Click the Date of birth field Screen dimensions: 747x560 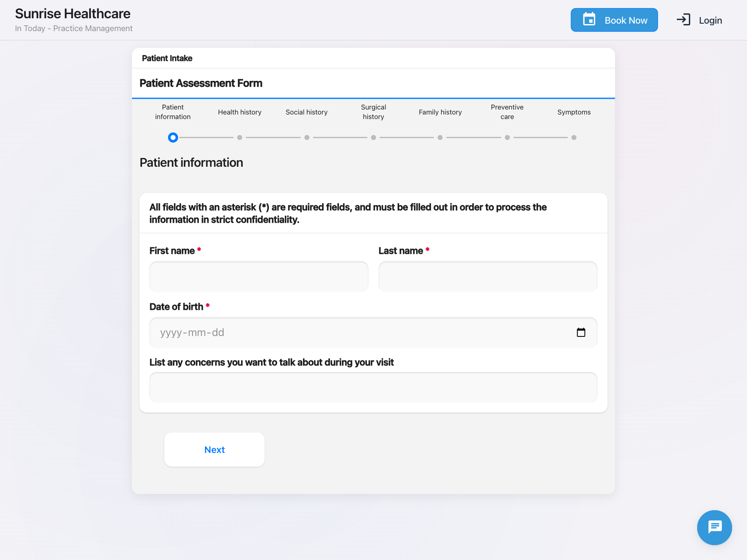point(373,332)
